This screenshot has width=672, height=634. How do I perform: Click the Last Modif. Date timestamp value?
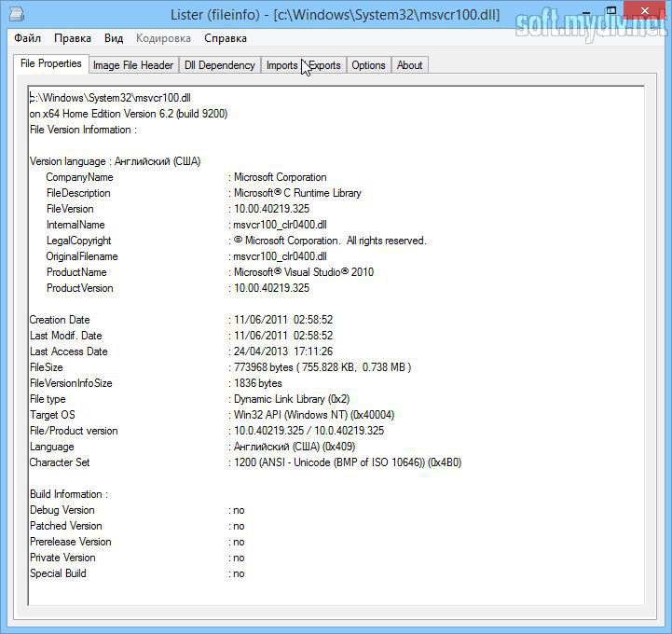click(283, 336)
